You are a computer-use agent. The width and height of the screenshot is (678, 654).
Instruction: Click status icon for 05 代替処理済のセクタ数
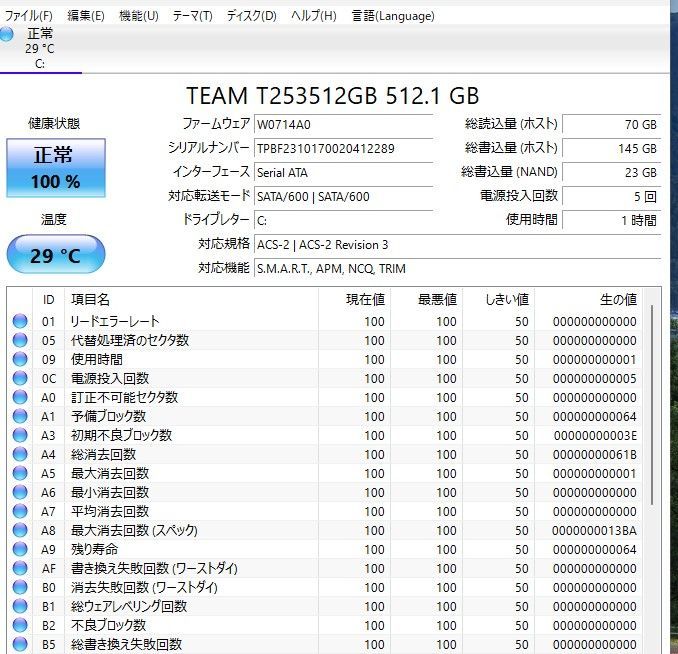[20, 340]
